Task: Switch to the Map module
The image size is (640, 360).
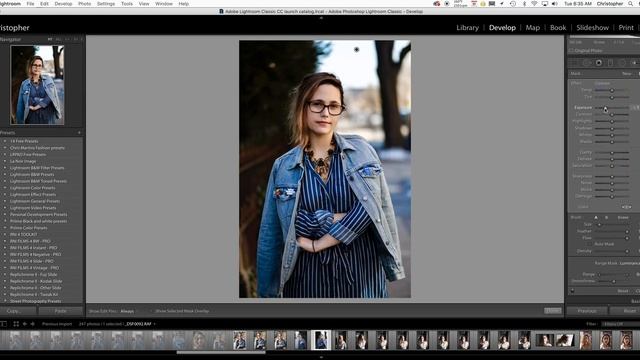Action: click(x=533, y=28)
